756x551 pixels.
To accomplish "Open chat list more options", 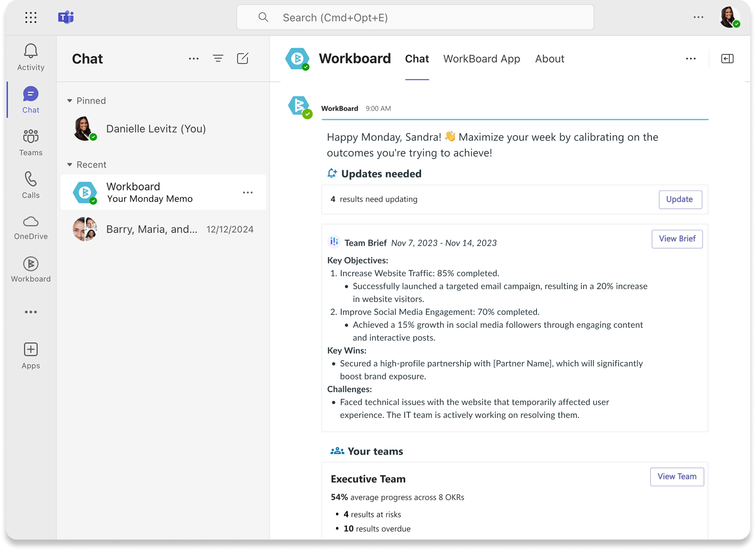I will coord(193,59).
